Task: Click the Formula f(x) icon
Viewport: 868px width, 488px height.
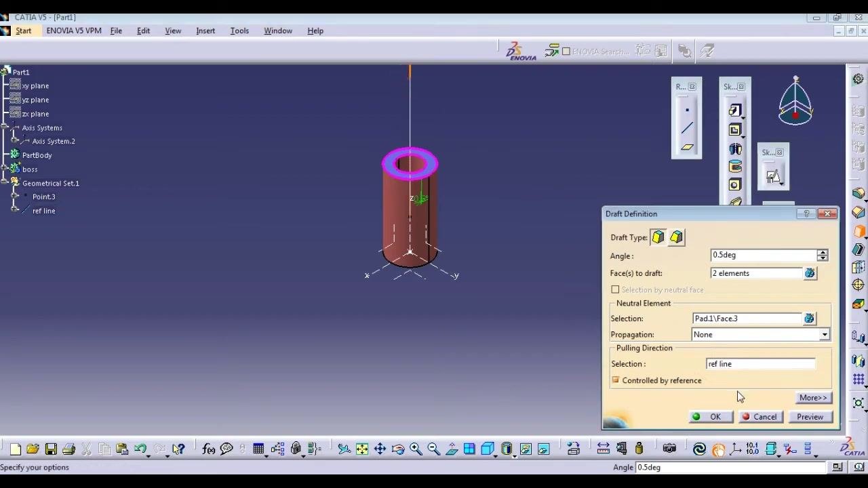Action: click(208, 449)
